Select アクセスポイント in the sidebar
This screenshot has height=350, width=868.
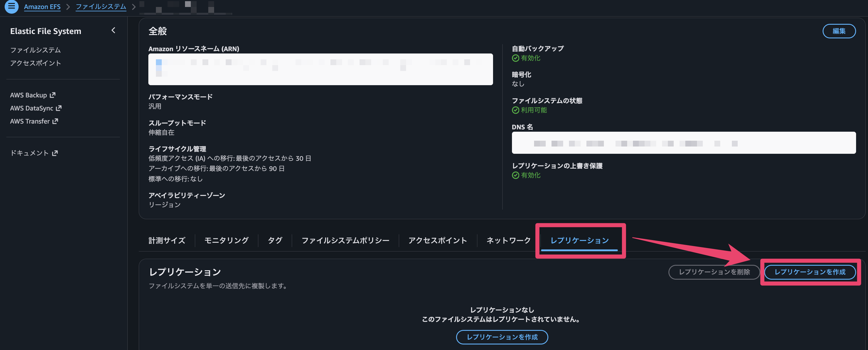[35, 63]
